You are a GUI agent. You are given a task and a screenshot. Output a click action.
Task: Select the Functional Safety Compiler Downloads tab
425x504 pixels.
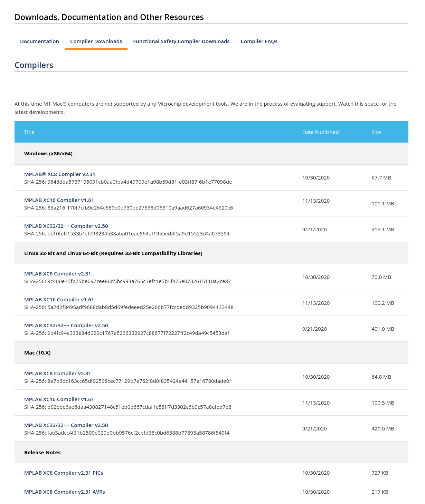(181, 41)
